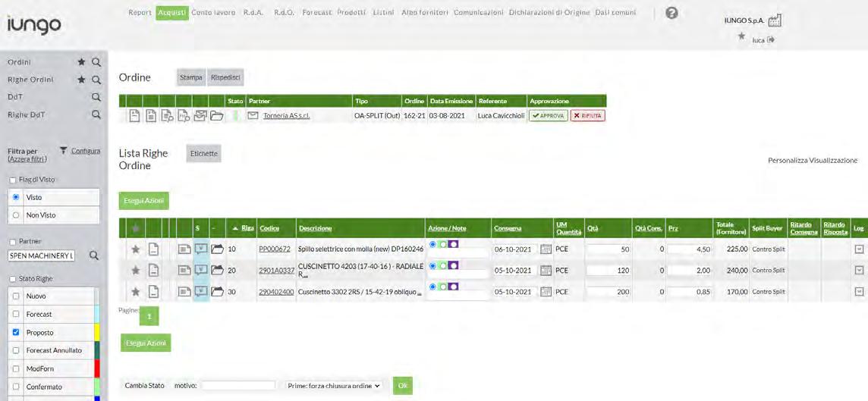Click the mail tray icon in the Ordine row
This screenshot has width=868, height=401.
pos(200,115)
